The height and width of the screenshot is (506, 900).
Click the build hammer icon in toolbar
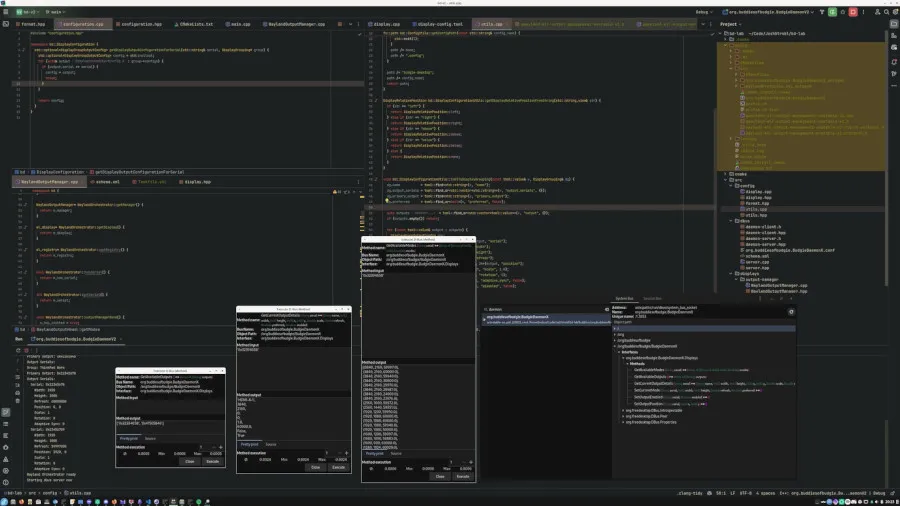(x=822, y=11)
